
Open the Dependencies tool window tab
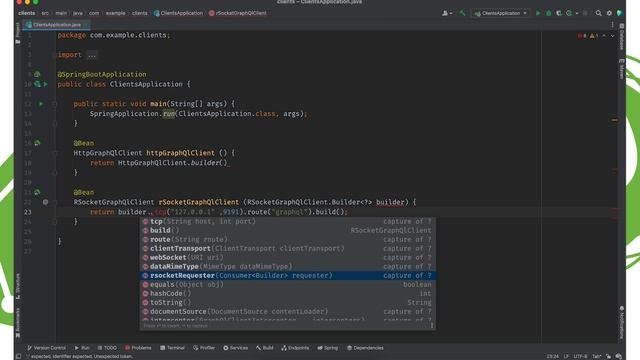click(x=365, y=348)
